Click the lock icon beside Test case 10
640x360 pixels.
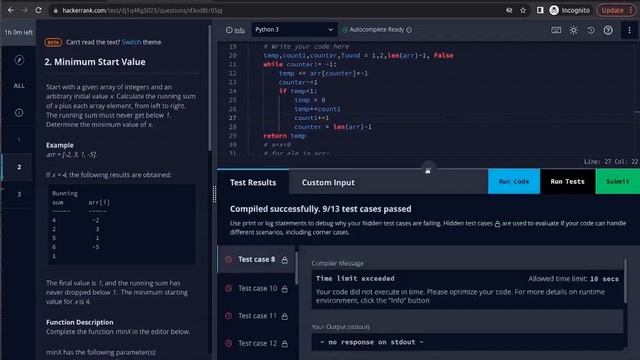284,289
